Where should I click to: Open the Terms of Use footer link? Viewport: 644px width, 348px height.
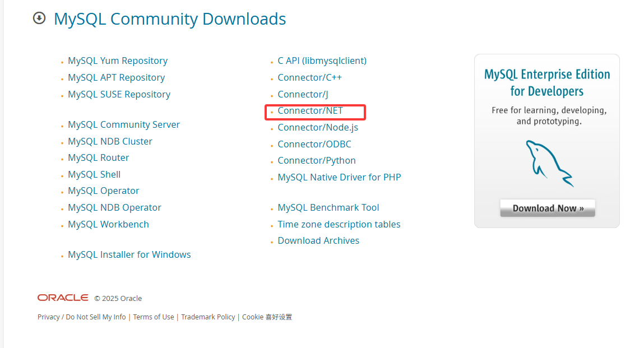(154, 317)
